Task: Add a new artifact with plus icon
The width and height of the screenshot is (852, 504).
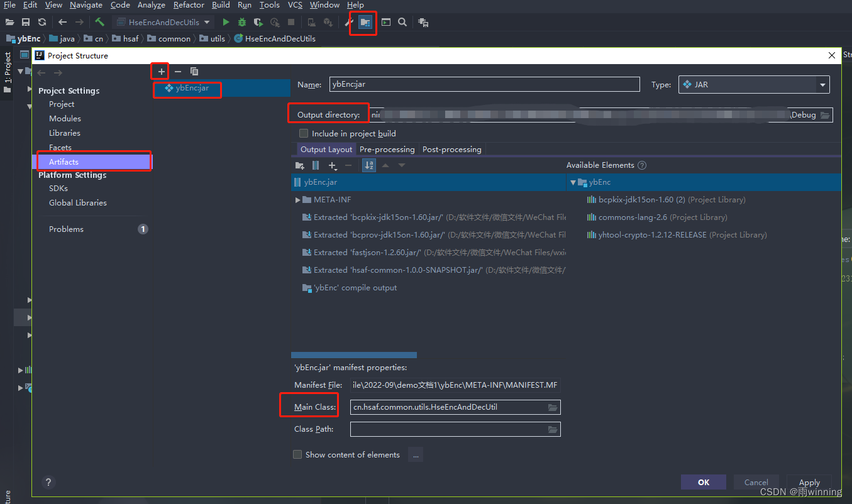Action: click(x=162, y=72)
